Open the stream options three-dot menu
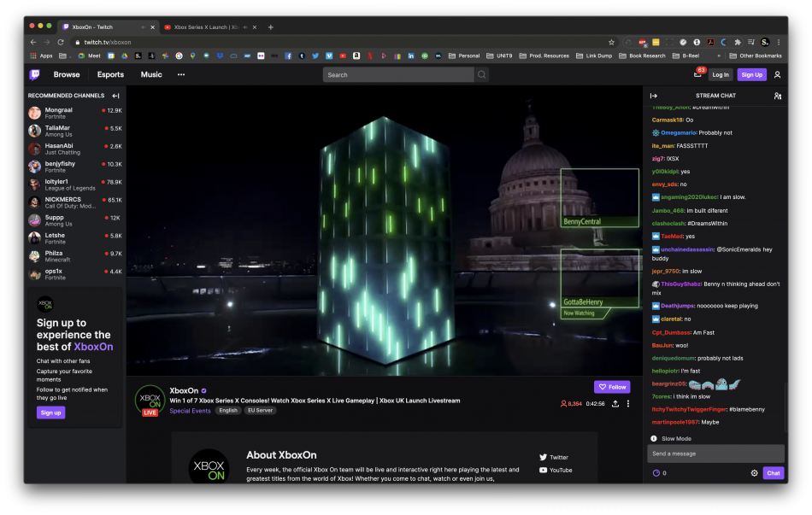This screenshot has height=515, width=812. (628, 404)
